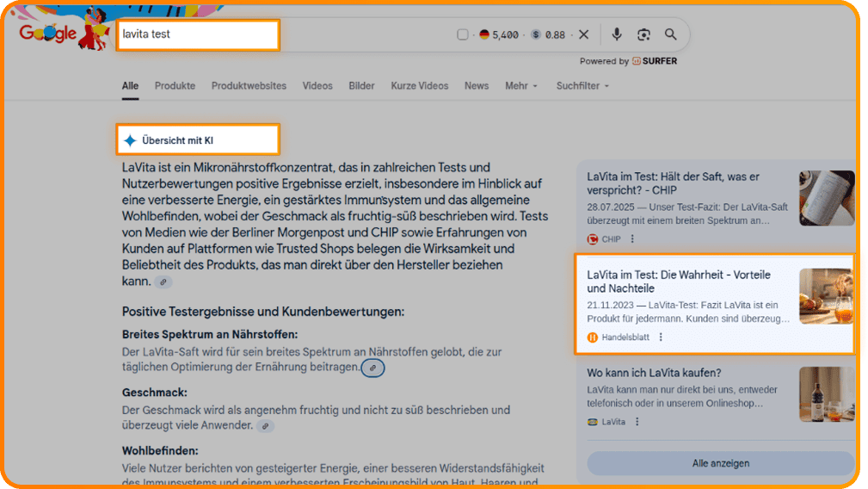Click the Google logo
The height and width of the screenshot is (489, 868).
48,34
